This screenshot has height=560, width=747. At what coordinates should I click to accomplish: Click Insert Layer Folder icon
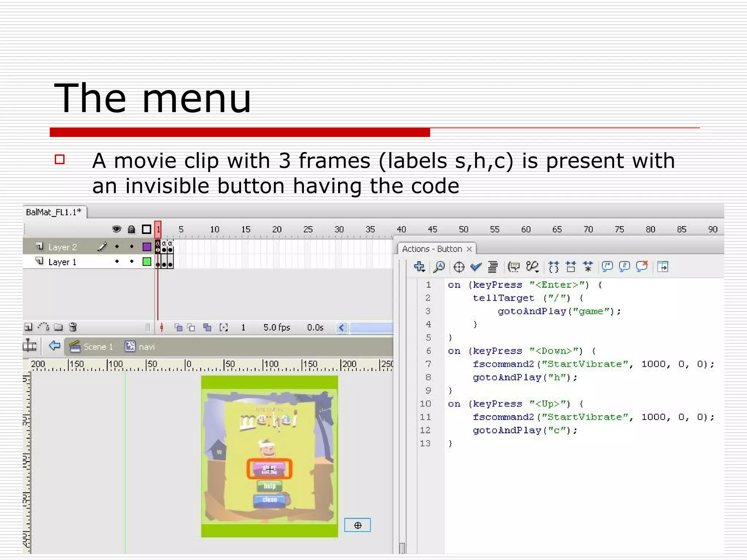click(x=58, y=327)
